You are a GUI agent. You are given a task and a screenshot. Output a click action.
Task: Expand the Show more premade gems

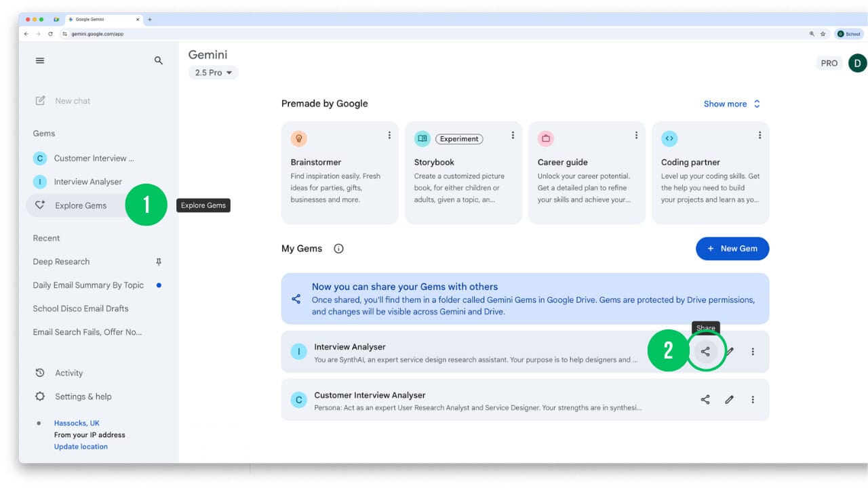coord(732,104)
